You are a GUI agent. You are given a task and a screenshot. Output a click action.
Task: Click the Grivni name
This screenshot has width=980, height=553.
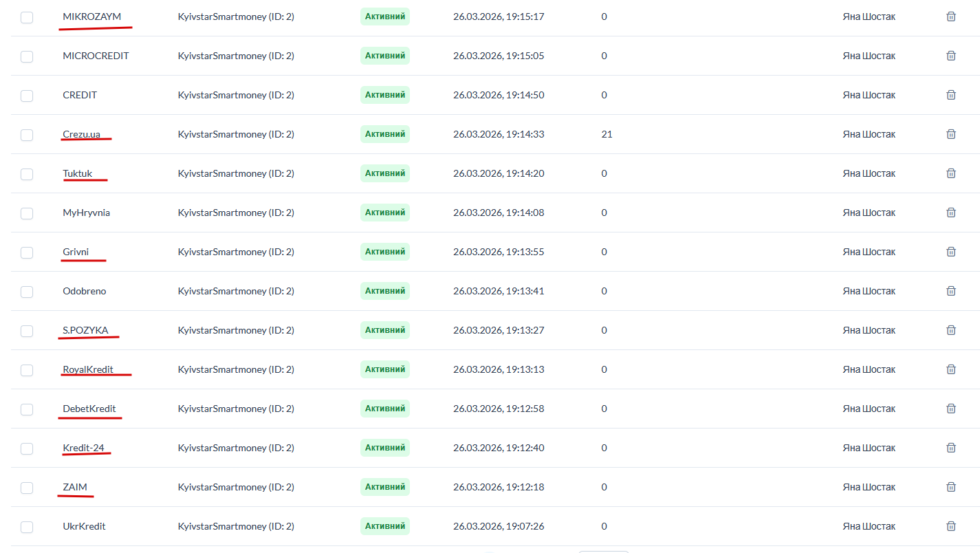76,252
